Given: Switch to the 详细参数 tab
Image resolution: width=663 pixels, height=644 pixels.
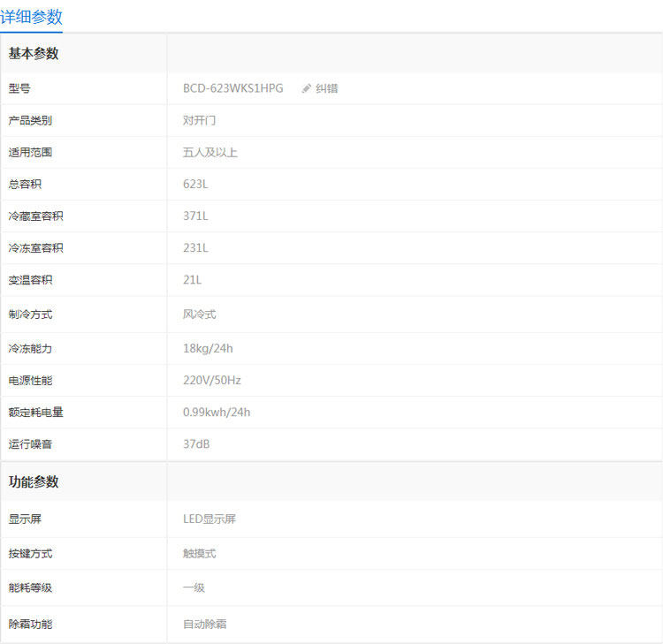Looking at the screenshot, I should (x=31, y=17).
